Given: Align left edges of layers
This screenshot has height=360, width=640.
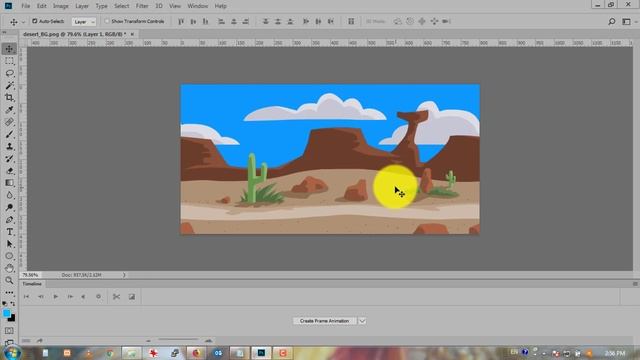Looking at the screenshot, I should tap(221, 21).
